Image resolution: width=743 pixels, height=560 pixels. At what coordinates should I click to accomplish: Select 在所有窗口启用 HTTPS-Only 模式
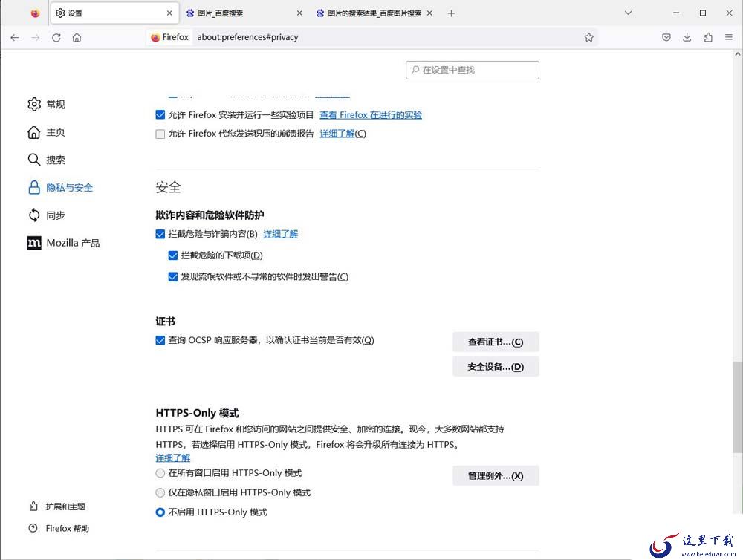(160, 473)
